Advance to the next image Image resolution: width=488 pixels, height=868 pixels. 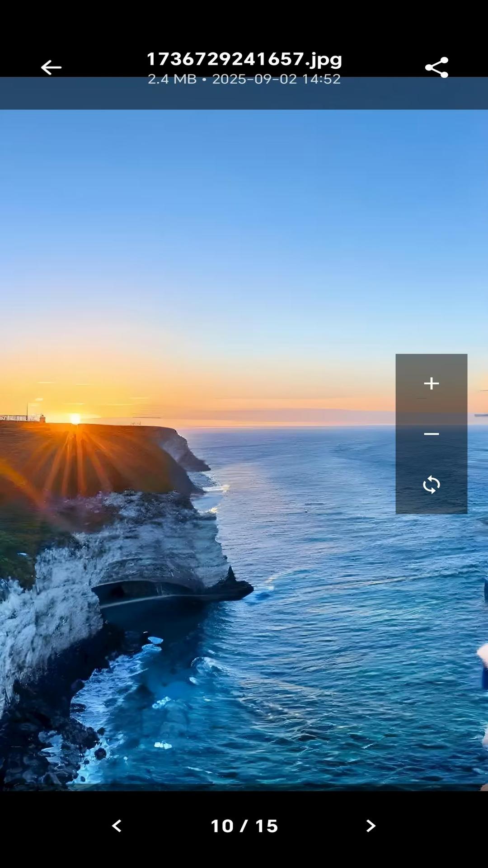pos(371,826)
